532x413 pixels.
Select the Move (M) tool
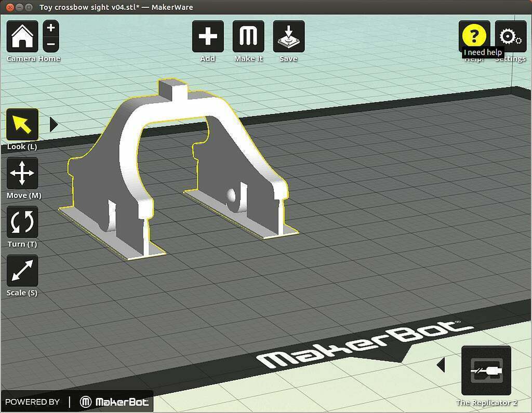[x=22, y=173]
